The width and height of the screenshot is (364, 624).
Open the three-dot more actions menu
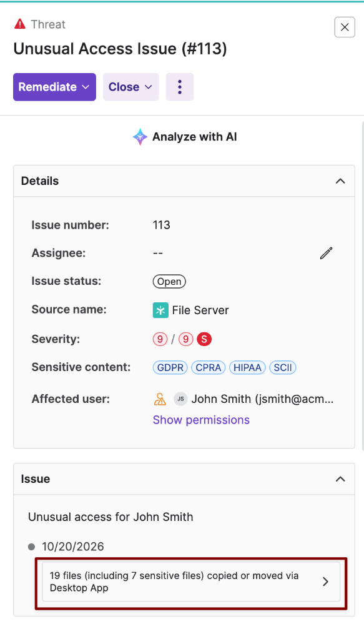point(179,87)
